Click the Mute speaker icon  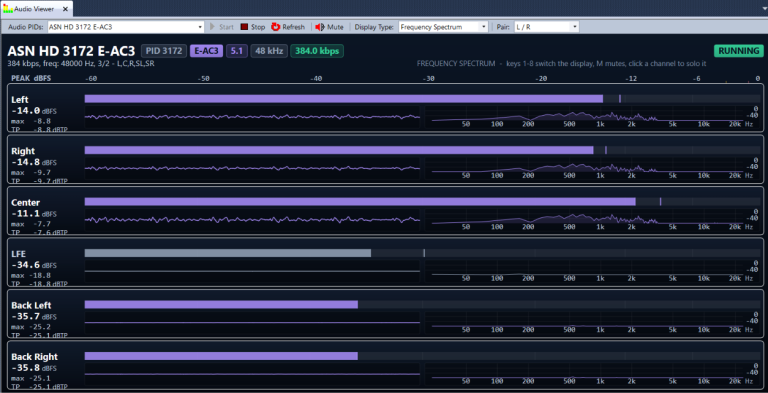[319, 27]
